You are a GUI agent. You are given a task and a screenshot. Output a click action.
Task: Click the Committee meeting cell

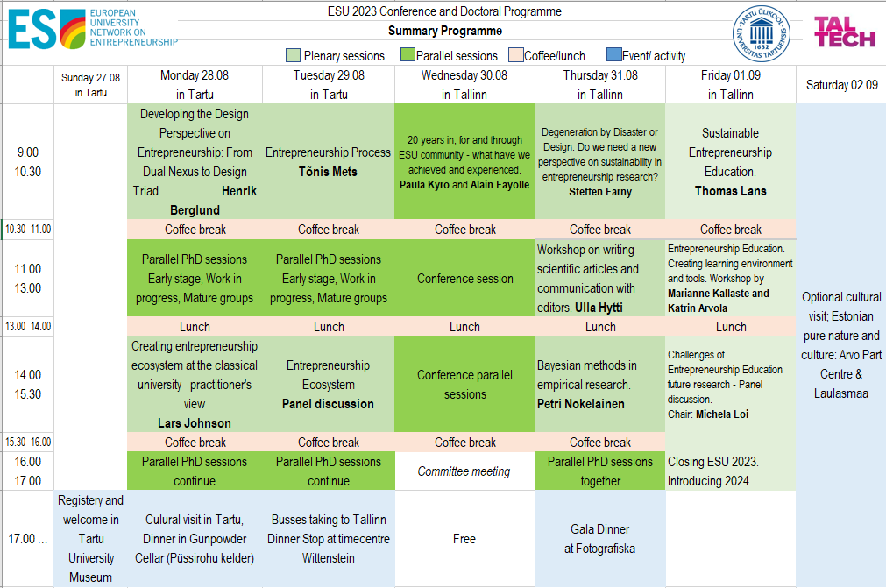click(464, 471)
